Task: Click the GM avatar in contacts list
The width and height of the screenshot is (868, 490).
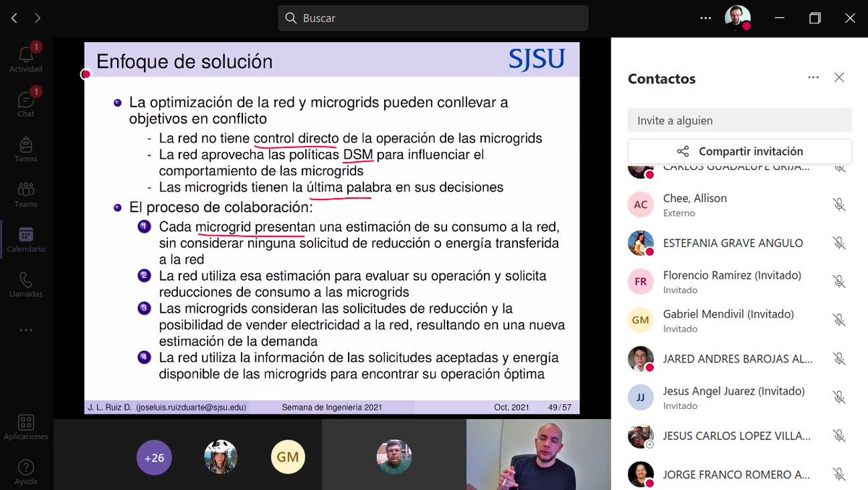Action: pyautogui.click(x=641, y=320)
